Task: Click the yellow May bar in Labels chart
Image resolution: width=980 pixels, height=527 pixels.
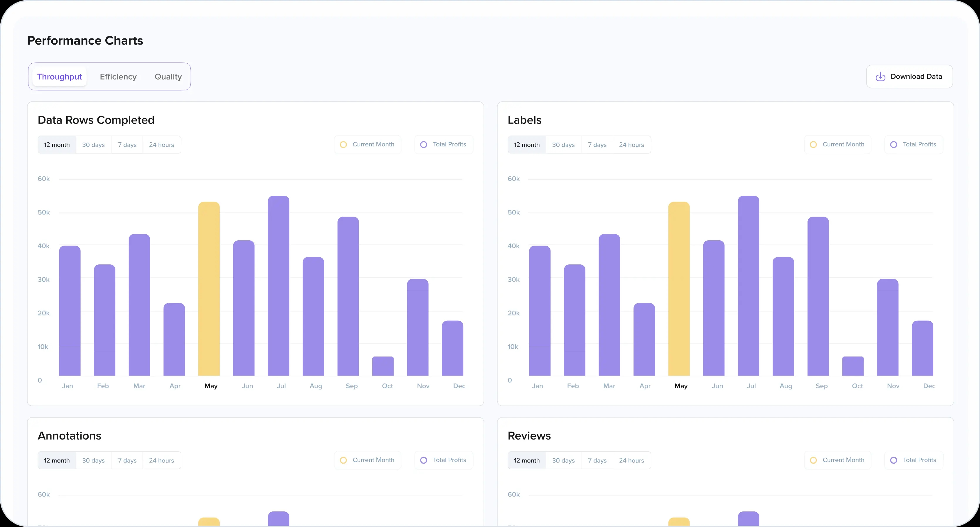Action: [x=679, y=289]
